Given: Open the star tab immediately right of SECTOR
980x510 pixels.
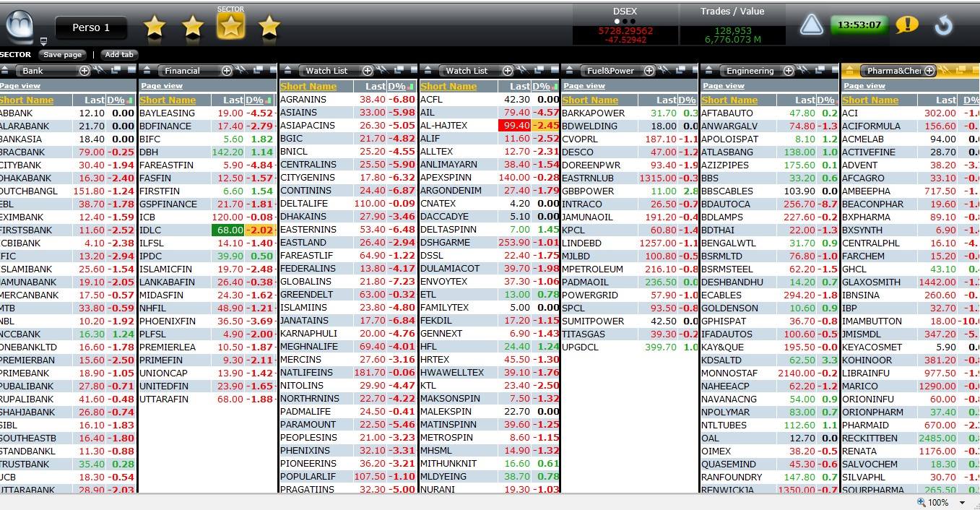Looking at the screenshot, I should pyautogui.click(x=269, y=27).
